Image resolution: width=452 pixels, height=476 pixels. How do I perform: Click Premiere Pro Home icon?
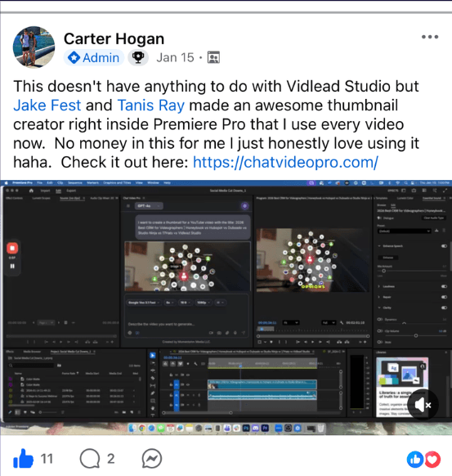pos(31,191)
